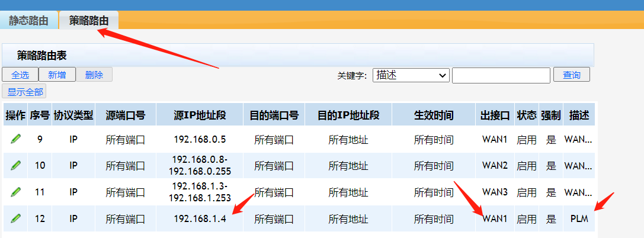Click the 目的IP地址段 column header
Screen dimensions: 644x238
[348, 115]
